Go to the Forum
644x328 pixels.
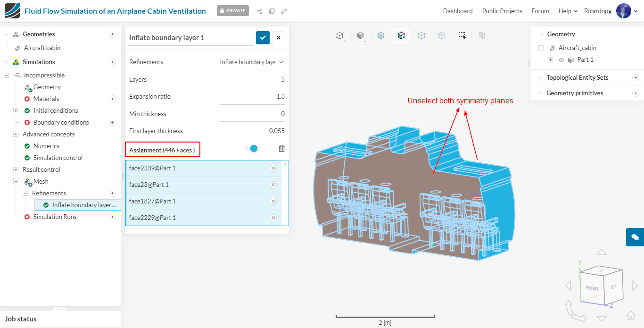click(540, 11)
